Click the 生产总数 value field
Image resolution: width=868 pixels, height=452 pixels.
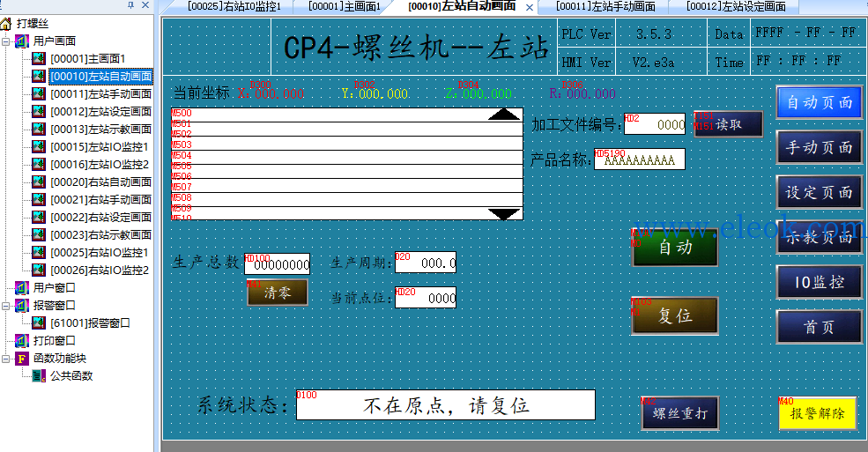[x=278, y=264]
